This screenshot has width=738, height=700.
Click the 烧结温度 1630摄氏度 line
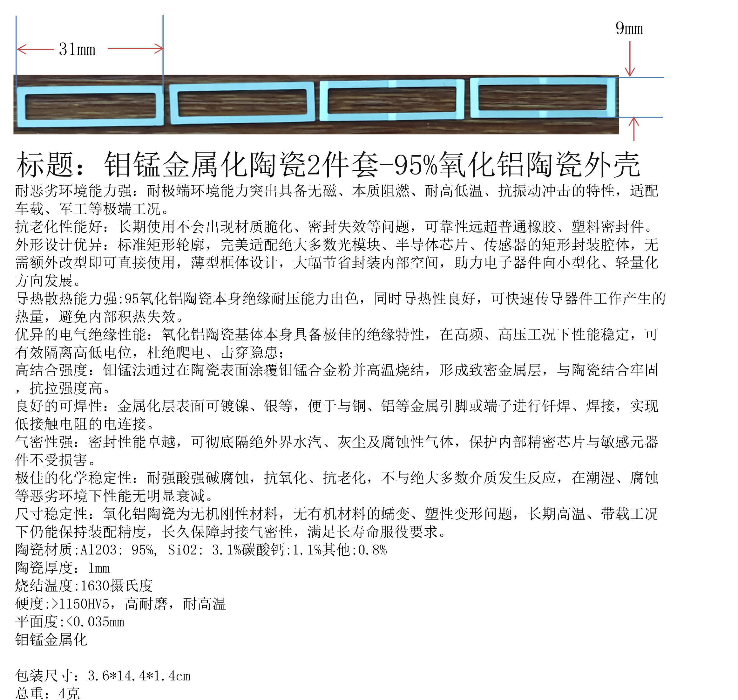pyautogui.click(x=84, y=586)
